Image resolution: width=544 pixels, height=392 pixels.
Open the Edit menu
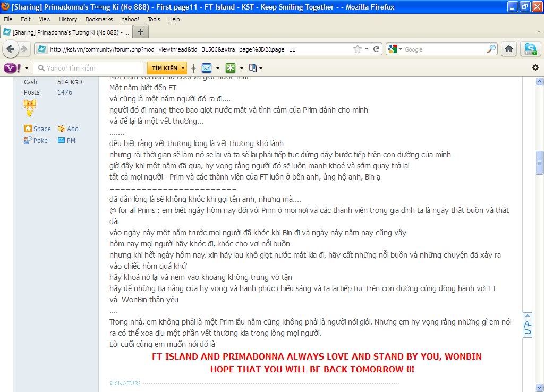pyautogui.click(x=25, y=20)
